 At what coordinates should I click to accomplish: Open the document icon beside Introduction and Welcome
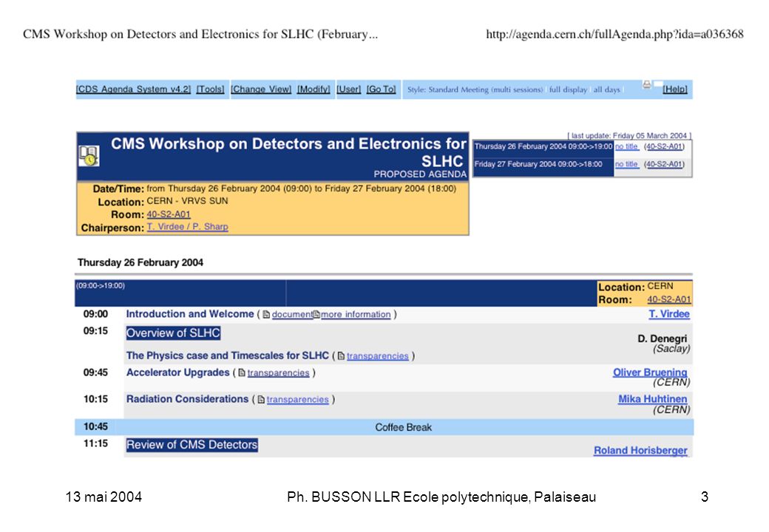[x=266, y=315]
